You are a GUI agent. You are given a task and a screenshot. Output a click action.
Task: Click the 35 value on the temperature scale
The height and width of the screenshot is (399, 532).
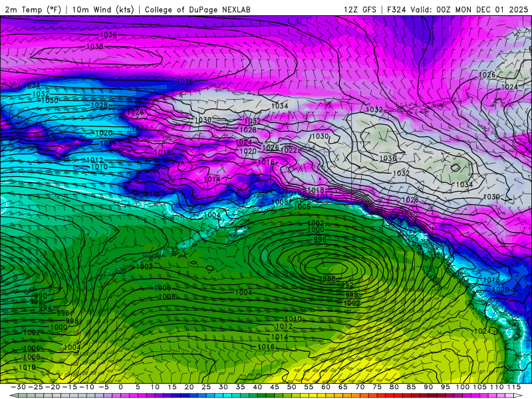[240, 387]
